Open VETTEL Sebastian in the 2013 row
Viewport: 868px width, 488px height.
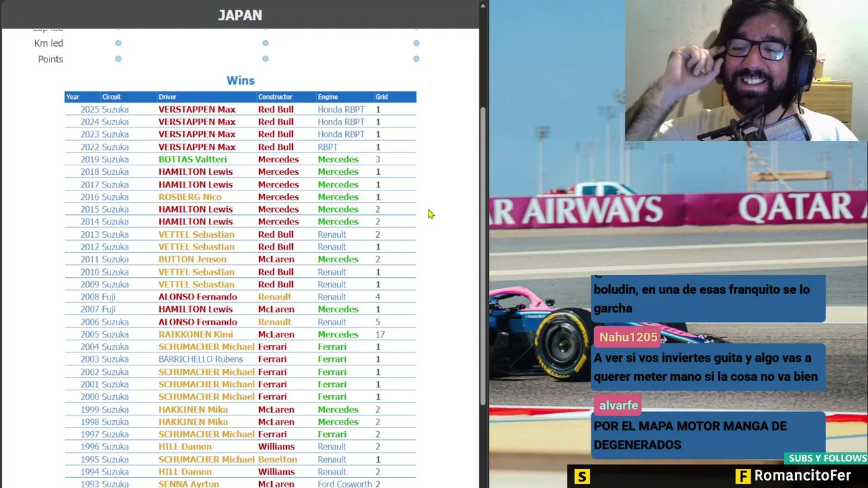pos(197,235)
